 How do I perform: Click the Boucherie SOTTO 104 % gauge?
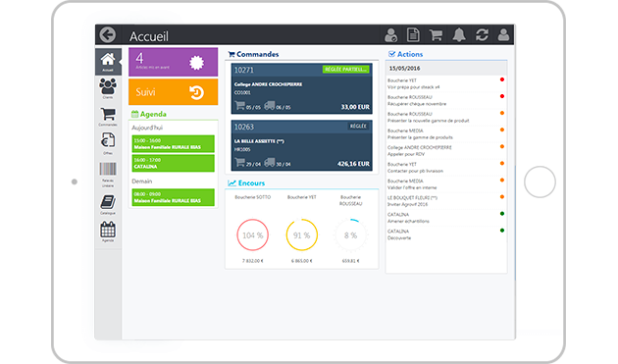coord(253,235)
